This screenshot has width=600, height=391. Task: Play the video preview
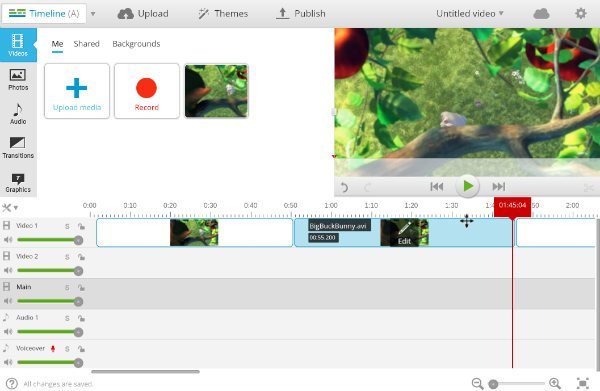(x=468, y=186)
